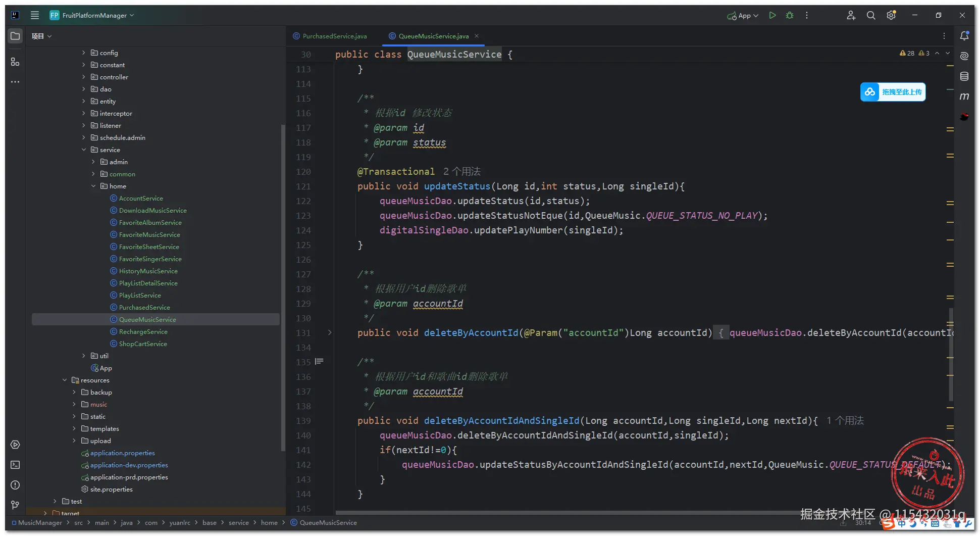980x536 pixels.
Task: Select HistoryMusicService class file
Action: [x=148, y=271]
